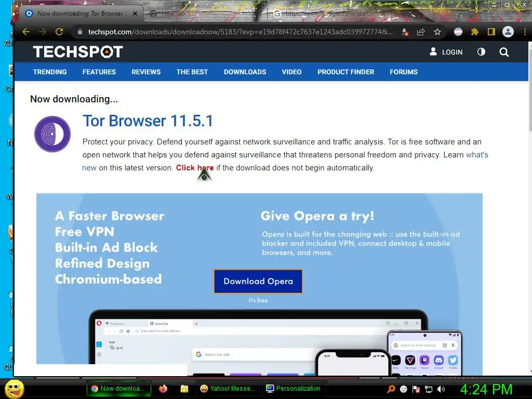Open the REVIEWS menu item
The width and height of the screenshot is (532, 399).
(x=146, y=72)
